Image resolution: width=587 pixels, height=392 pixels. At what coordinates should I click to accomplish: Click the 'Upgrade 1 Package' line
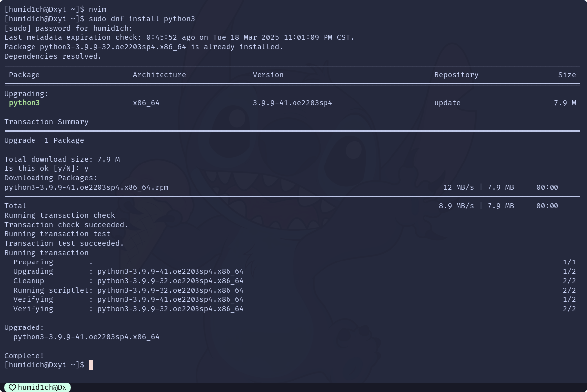(x=44, y=140)
